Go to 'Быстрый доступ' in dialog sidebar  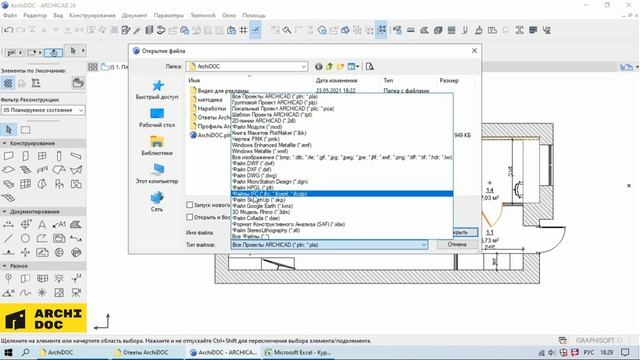tap(157, 90)
